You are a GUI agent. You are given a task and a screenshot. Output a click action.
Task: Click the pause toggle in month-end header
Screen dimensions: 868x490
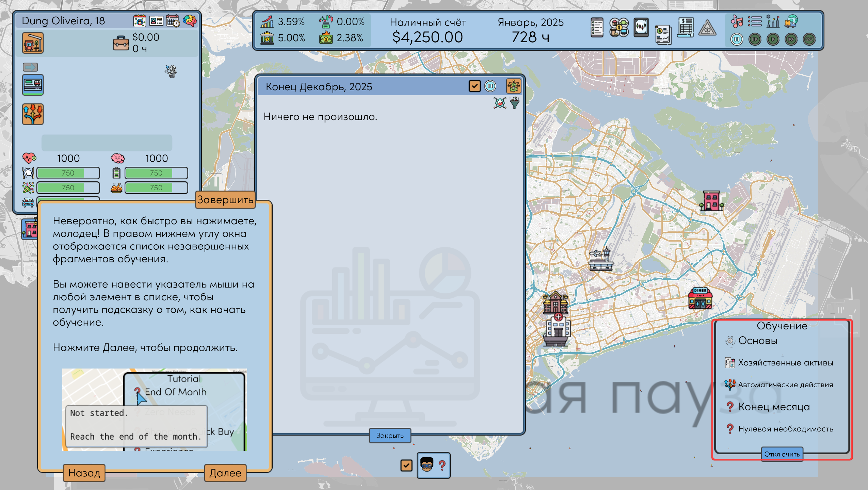click(490, 86)
